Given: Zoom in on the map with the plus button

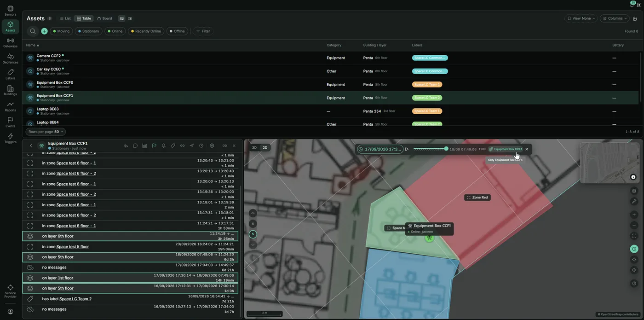Looking at the screenshot, I should [634, 215].
